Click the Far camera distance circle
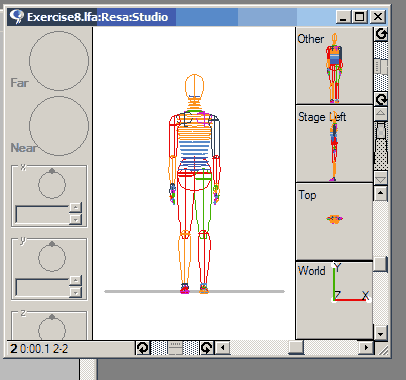Image resolution: width=406 pixels, height=380 pixels. tap(59, 61)
